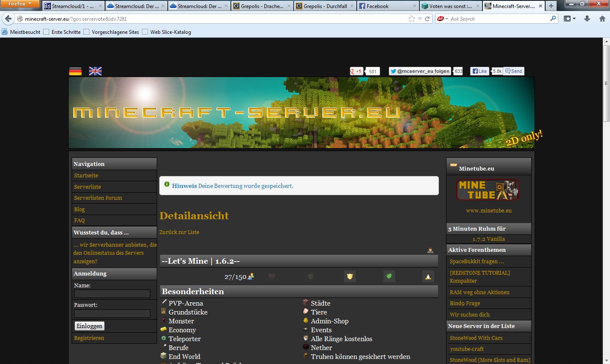This screenshot has width=610, height=364.
Task: Click the Economy gold icon
Action: pos(164,329)
